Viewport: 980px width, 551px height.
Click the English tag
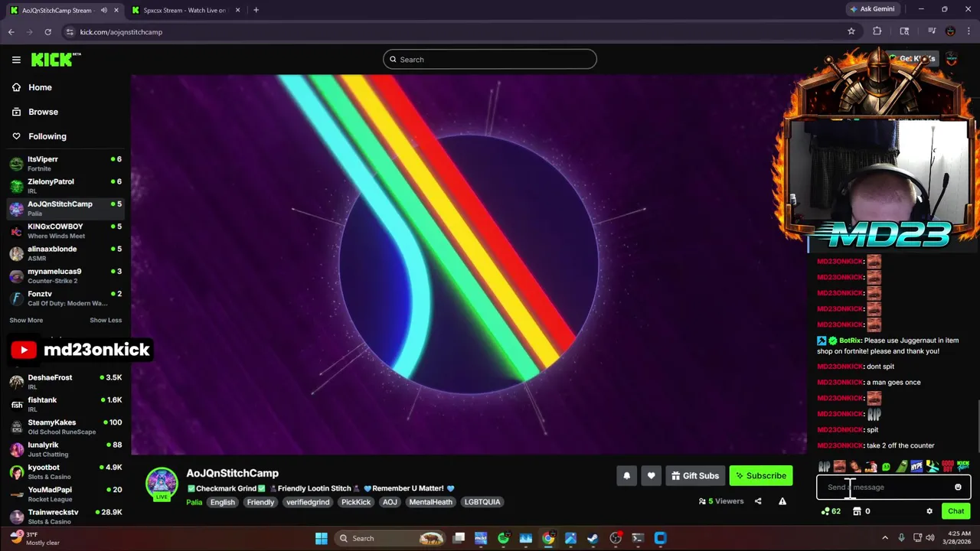pyautogui.click(x=223, y=502)
